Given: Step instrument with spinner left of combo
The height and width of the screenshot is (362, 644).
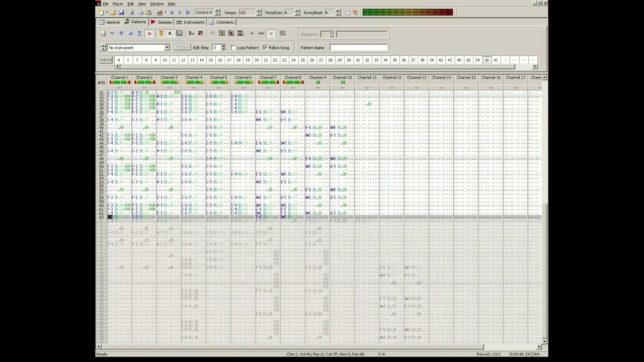Looking at the screenshot, I should [103, 48].
